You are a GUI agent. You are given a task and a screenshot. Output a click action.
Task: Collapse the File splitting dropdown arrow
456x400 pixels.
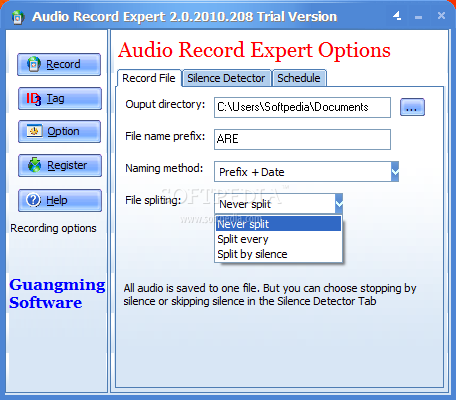tap(339, 203)
